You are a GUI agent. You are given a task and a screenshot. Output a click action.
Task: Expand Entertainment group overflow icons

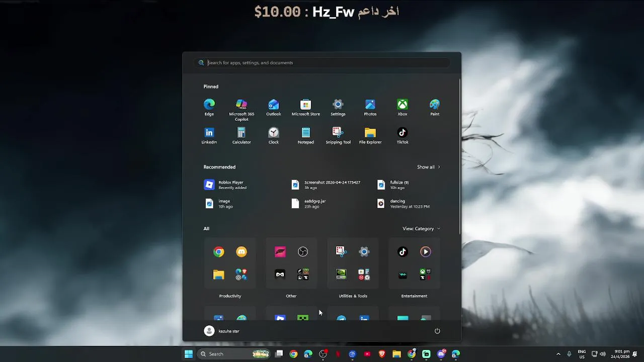426,275
